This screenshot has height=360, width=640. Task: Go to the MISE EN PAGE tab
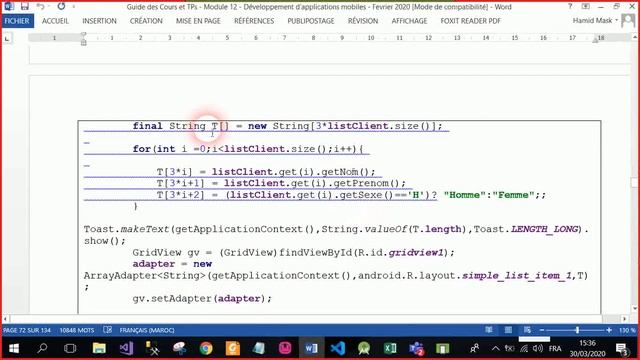[198, 21]
